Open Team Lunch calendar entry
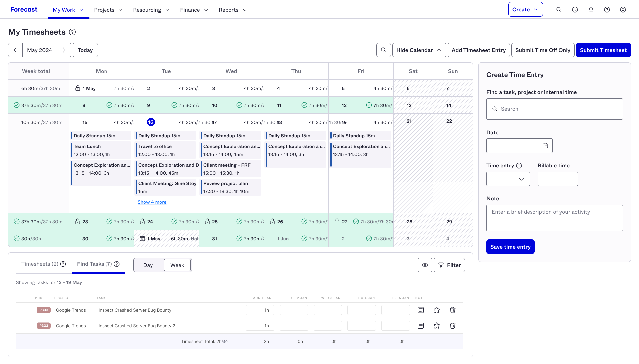This screenshot has height=364, width=639. pos(101,150)
